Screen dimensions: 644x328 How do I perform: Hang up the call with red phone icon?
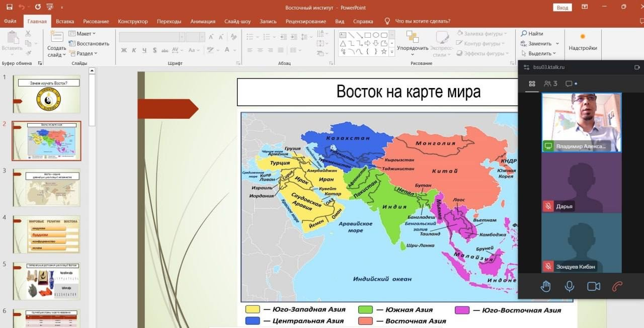tap(617, 286)
